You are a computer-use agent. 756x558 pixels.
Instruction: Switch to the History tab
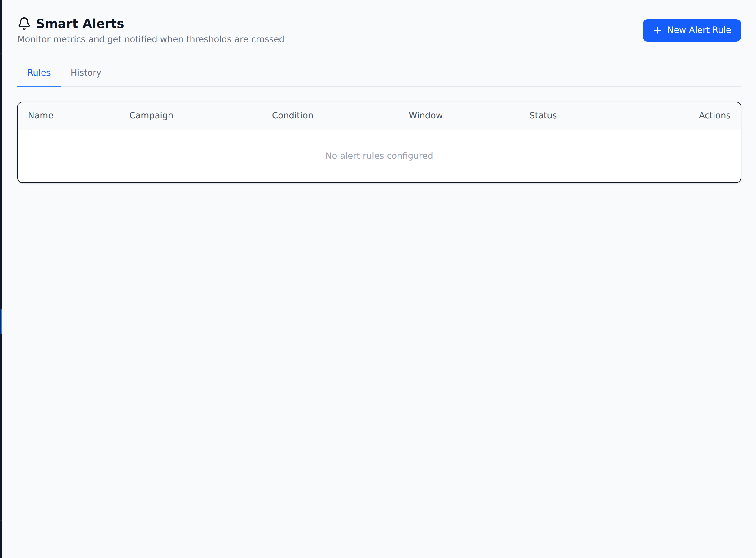point(86,73)
